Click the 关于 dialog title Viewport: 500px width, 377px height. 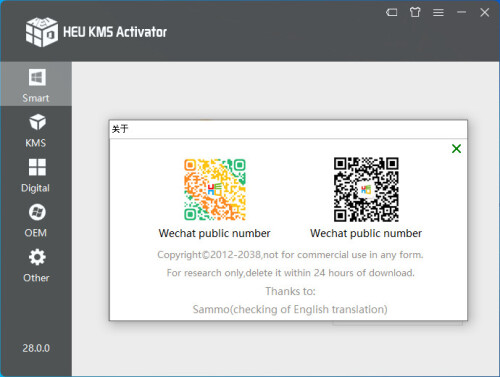click(120, 129)
